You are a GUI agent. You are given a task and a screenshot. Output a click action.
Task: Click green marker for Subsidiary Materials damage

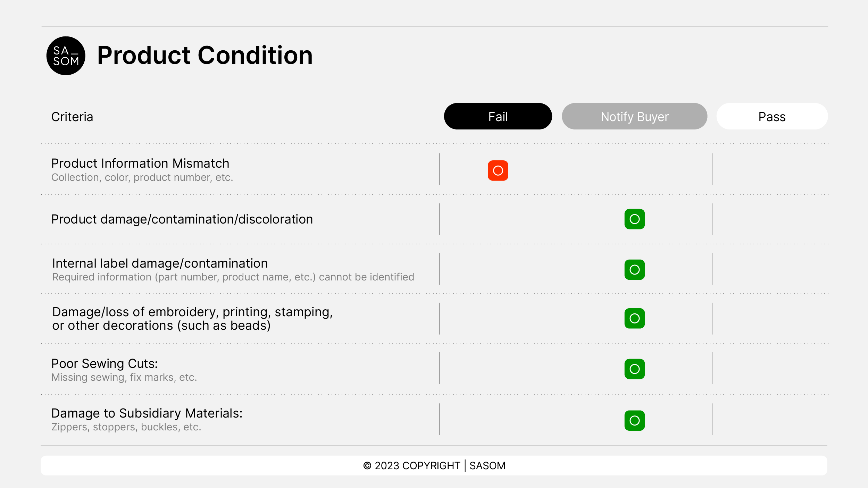634,420
